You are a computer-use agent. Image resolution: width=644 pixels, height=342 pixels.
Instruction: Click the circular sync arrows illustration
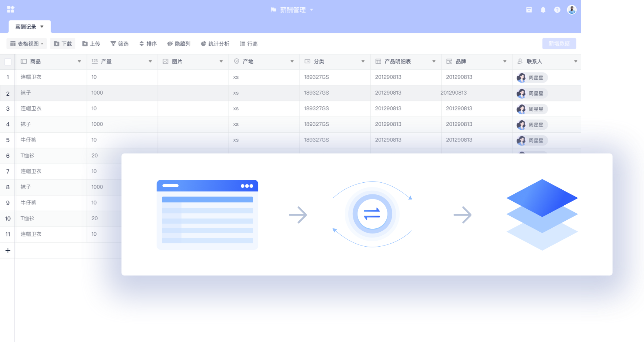click(372, 214)
